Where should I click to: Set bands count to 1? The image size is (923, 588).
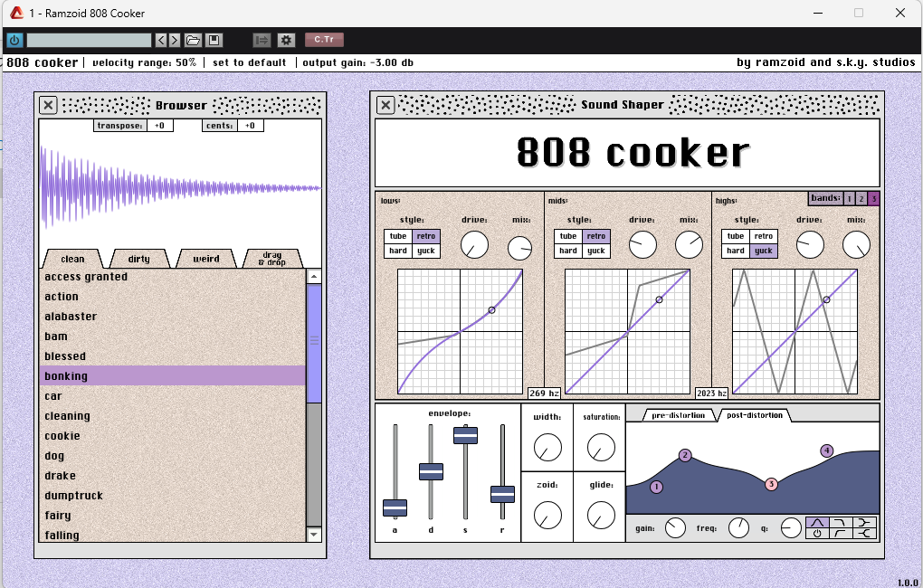coord(850,199)
